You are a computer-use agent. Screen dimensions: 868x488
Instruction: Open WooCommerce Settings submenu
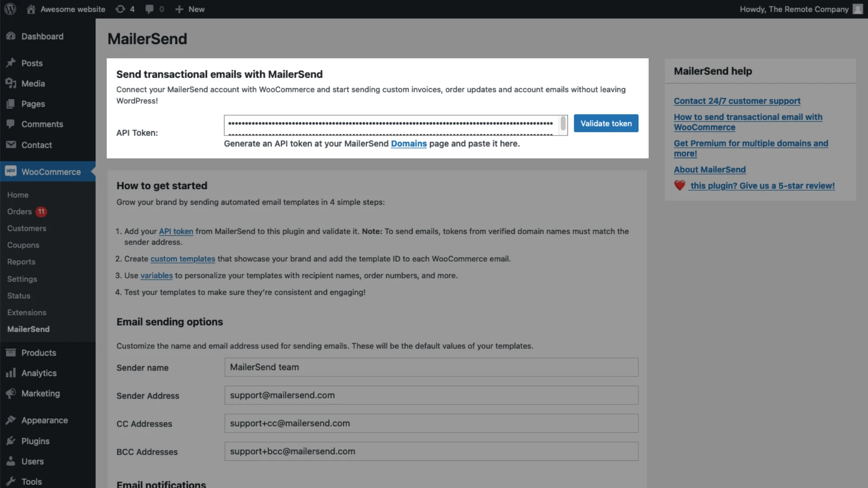click(22, 279)
